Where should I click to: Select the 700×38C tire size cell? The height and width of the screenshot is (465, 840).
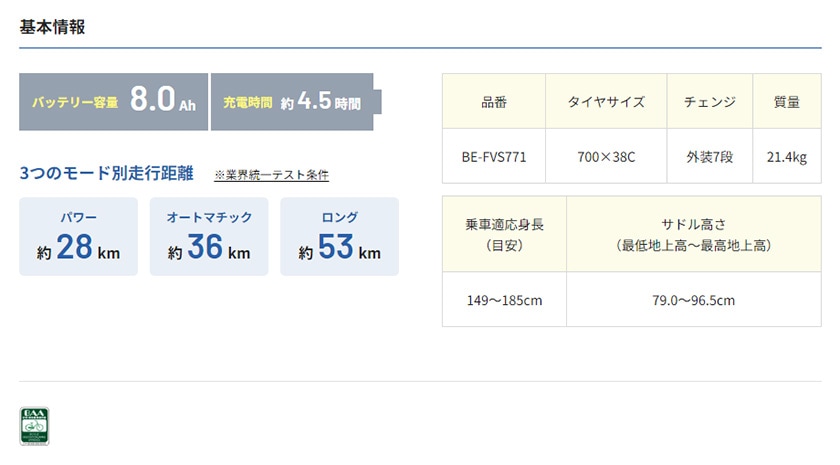pyautogui.click(x=606, y=156)
